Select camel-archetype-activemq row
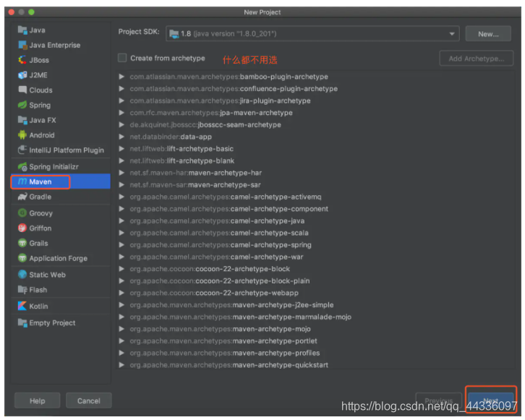 [316, 197]
